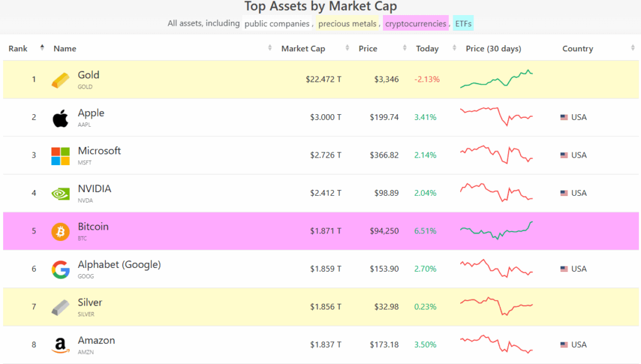The height and width of the screenshot is (364, 641).
Task: Sort table by Rank arrows
Action: pos(42,48)
